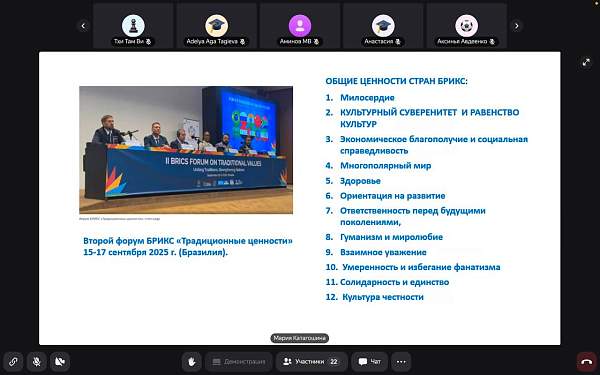This screenshot has height=375, width=600.
Task: Click the Анастасия graduation cap avatar
Action: [x=383, y=26]
